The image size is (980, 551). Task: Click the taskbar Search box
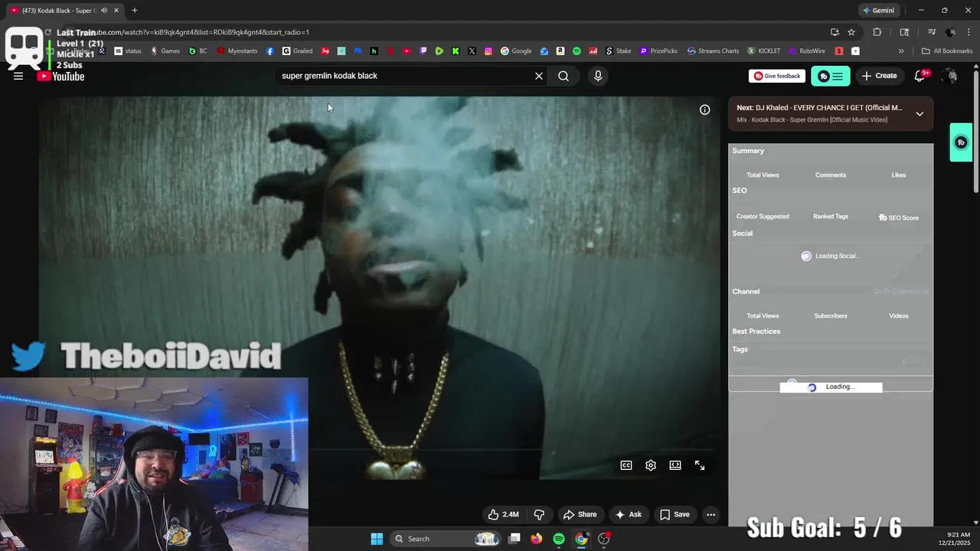tap(447, 539)
